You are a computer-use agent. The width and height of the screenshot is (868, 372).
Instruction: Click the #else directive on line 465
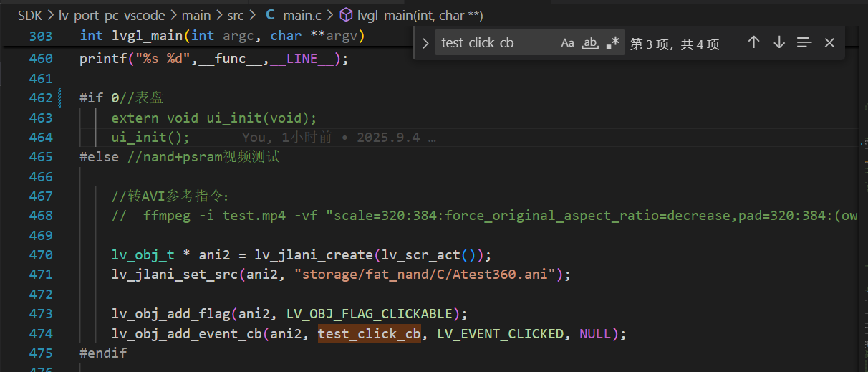pyautogui.click(x=99, y=156)
